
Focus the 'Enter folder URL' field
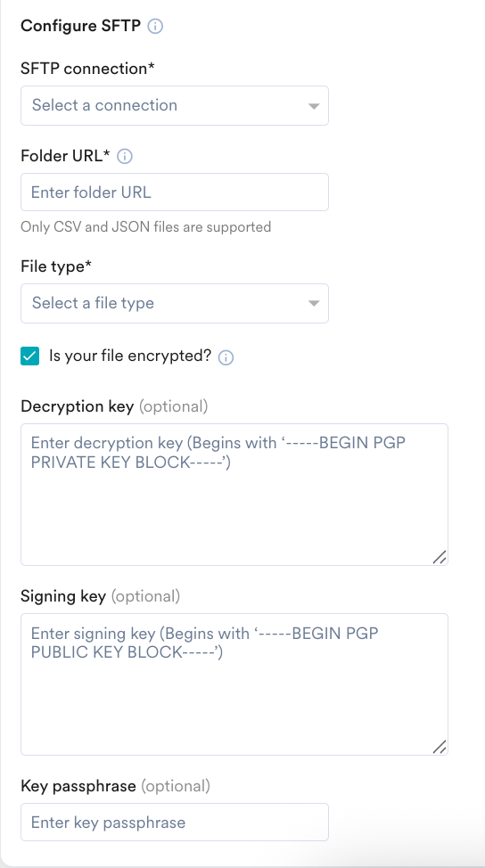click(x=175, y=192)
